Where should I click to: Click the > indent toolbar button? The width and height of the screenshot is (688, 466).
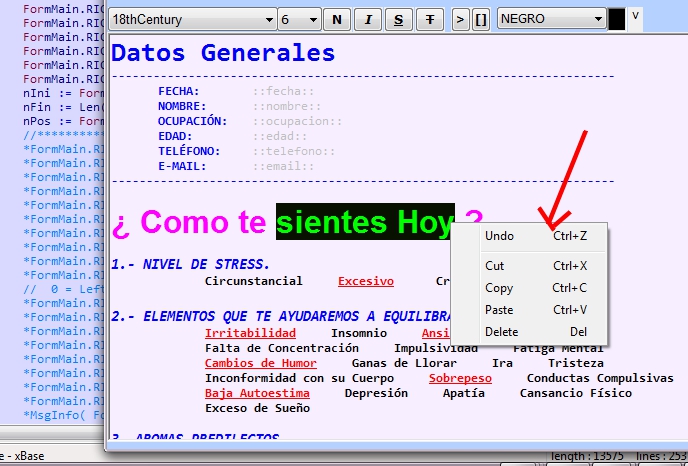[460, 20]
